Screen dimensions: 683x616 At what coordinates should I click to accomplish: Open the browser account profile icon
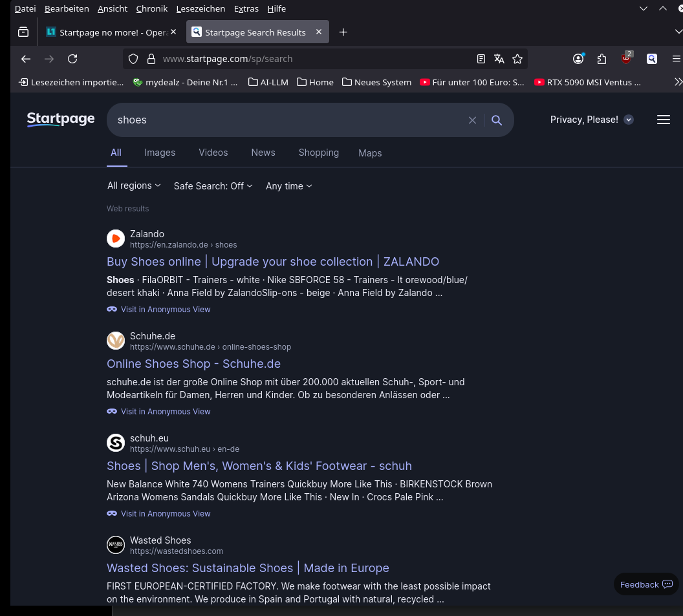[x=578, y=59]
